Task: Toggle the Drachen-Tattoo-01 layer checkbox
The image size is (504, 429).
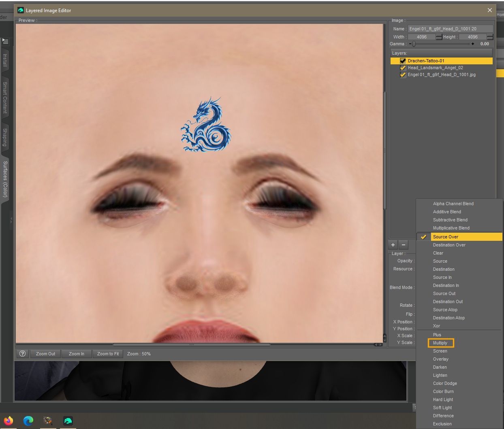Action: pyautogui.click(x=403, y=61)
